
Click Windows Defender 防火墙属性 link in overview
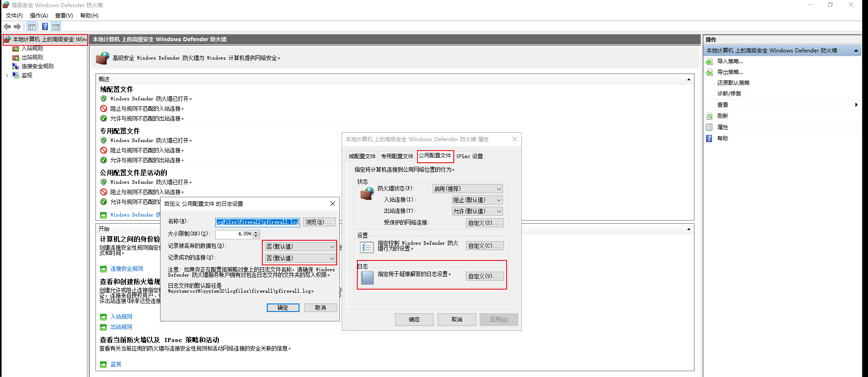click(135, 215)
